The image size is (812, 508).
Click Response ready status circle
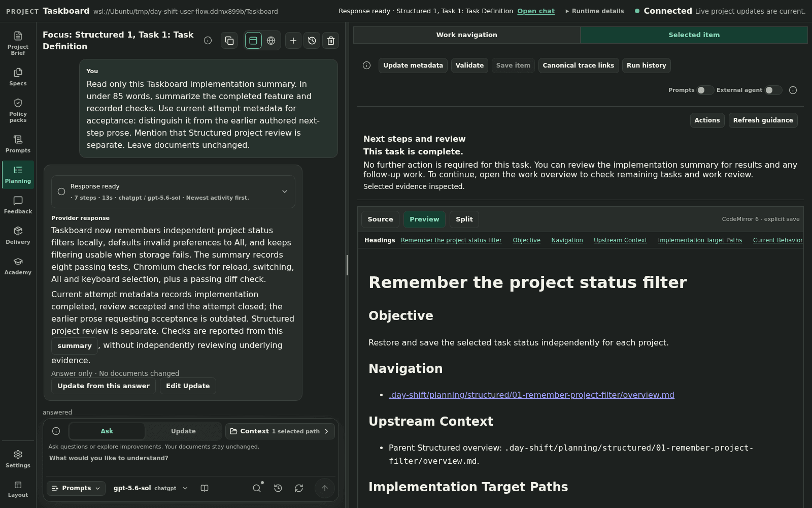[61, 192]
